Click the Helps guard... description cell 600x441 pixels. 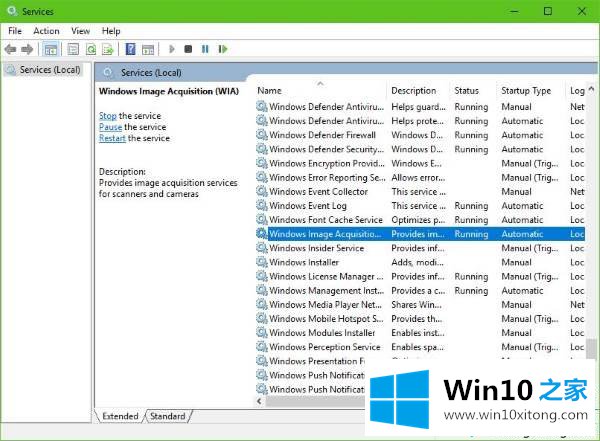tap(418, 107)
